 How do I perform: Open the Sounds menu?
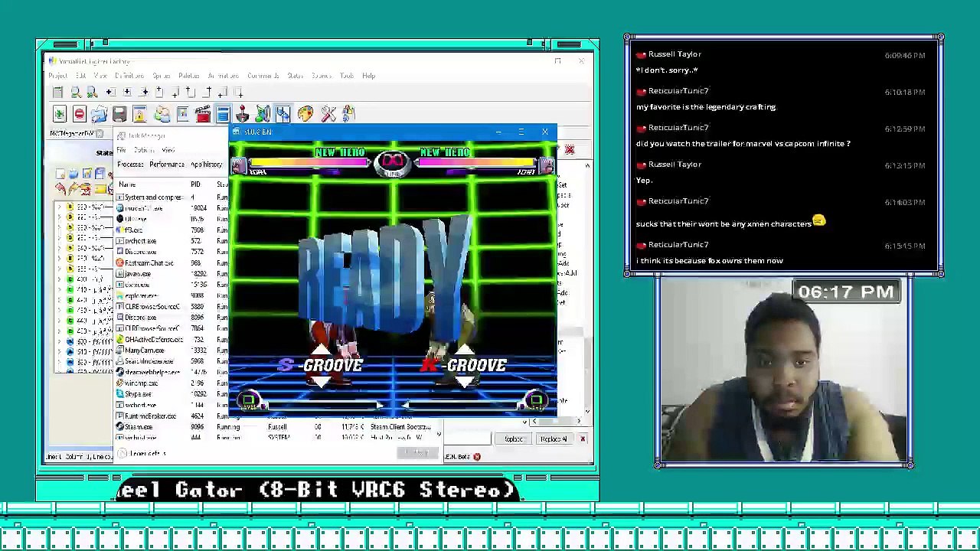pyautogui.click(x=321, y=76)
